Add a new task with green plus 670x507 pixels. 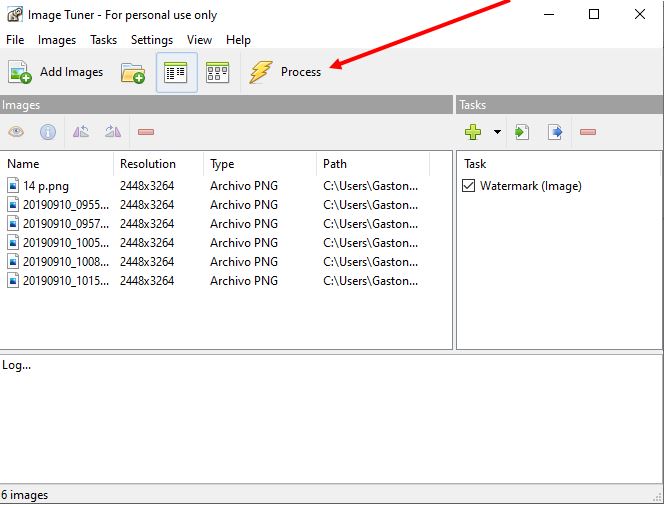pyautogui.click(x=473, y=132)
